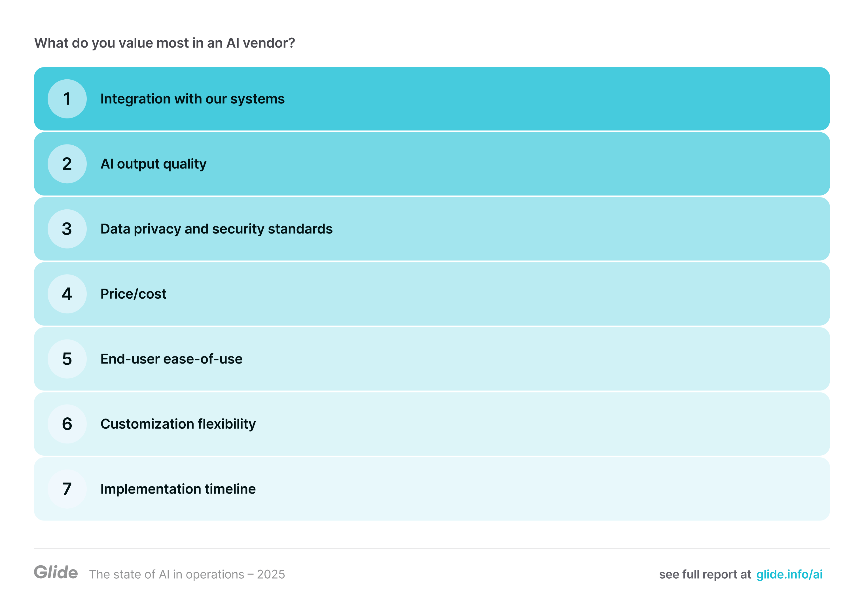The width and height of the screenshot is (864, 616).
Task: Click 'Customization flexibility' label
Action: click(x=178, y=424)
